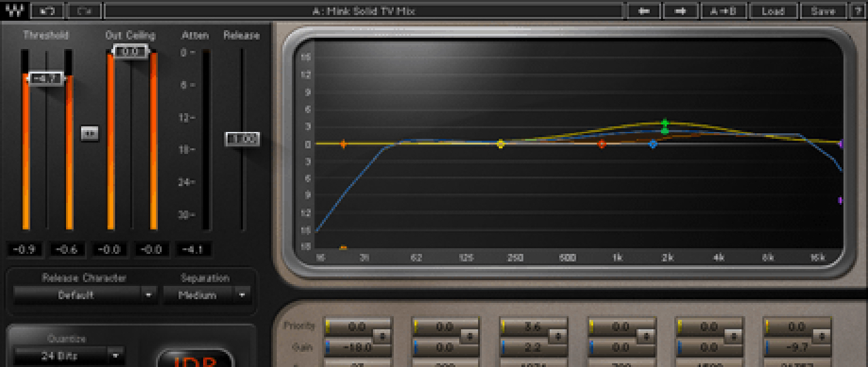Select the orange marker at the graph bottom
The image size is (868, 367).
[x=343, y=248]
